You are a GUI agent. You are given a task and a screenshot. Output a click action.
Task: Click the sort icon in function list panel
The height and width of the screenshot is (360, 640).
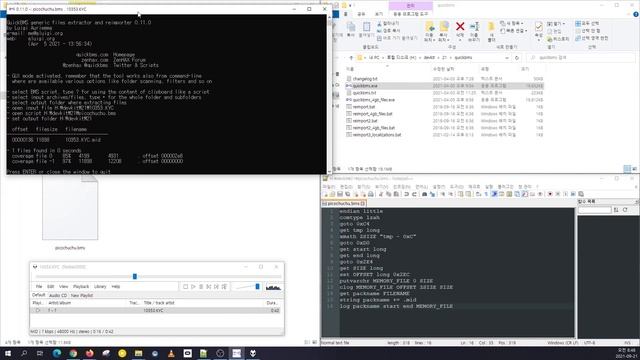[616, 210]
